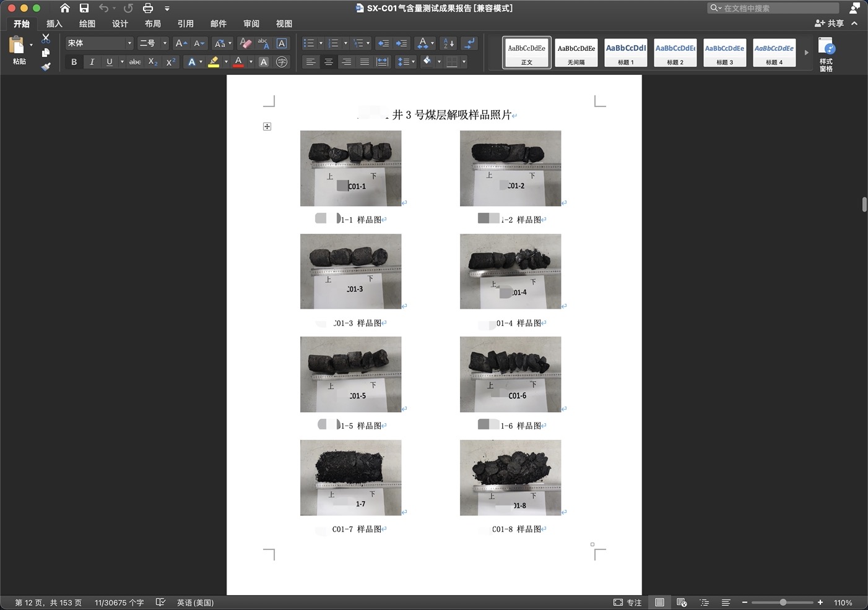The image size is (868, 610).
Task: Click the Format Painter brush icon
Action: 45,67
